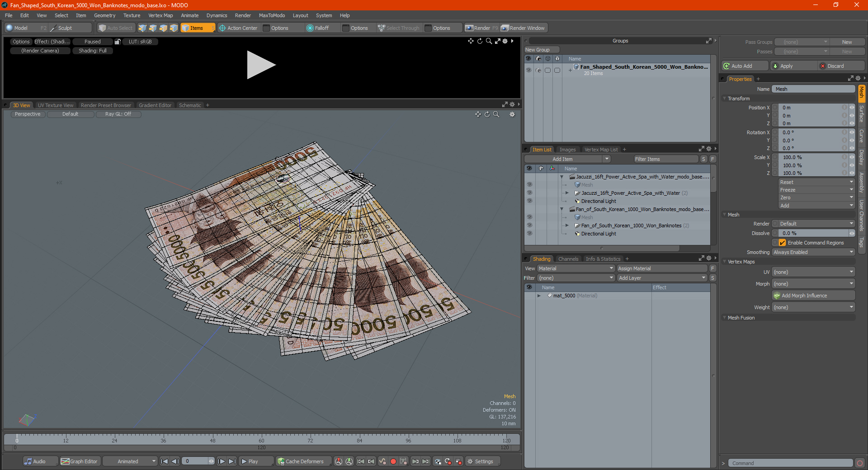Step to next frame

click(x=221, y=461)
